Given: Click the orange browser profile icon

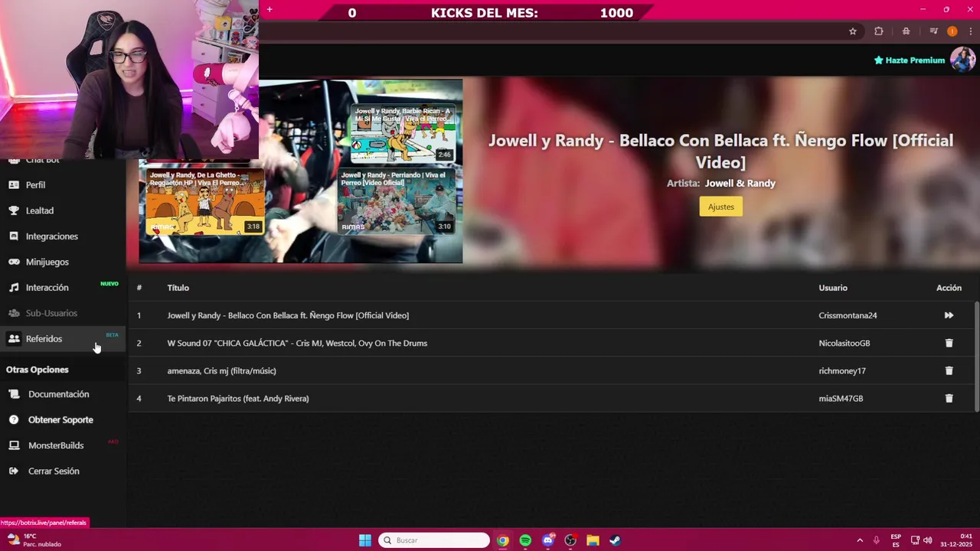Looking at the screenshot, I should point(952,31).
